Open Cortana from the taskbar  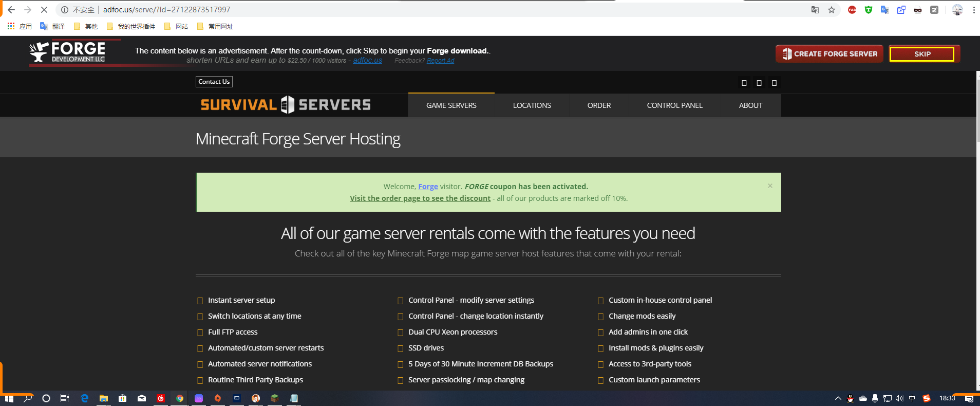[x=46, y=398]
